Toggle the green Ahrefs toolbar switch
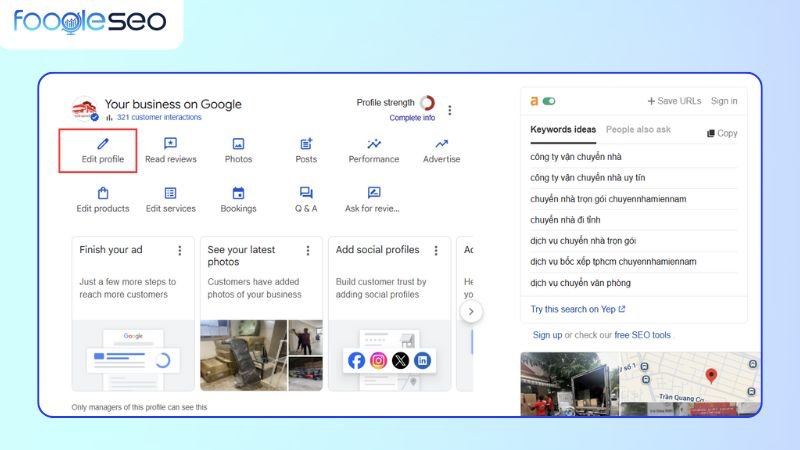 tap(549, 101)
